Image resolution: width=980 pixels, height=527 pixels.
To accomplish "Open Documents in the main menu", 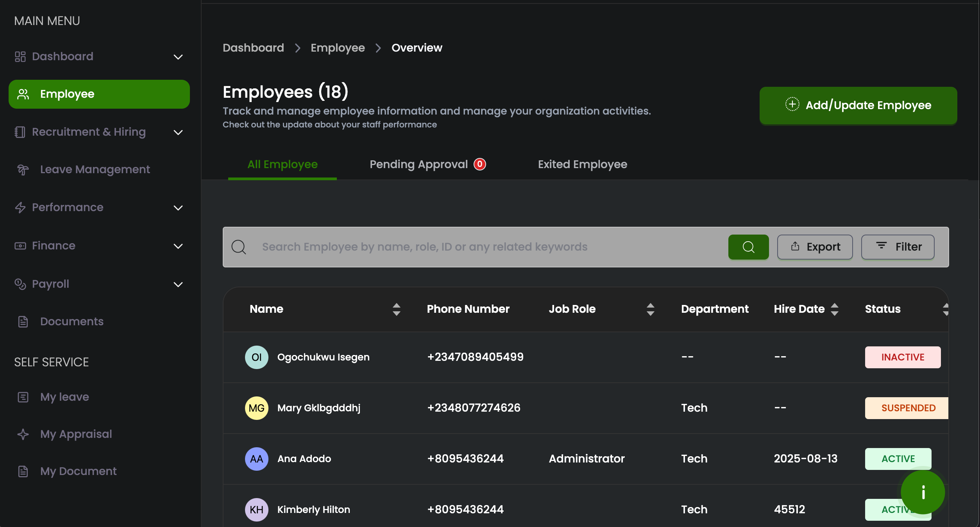I will pyautogui.click(x=72, y=321).
